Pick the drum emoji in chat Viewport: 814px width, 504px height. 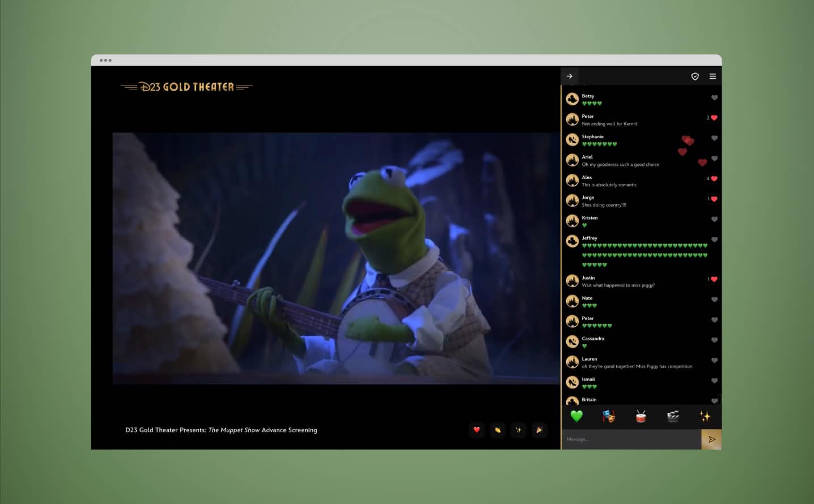click(x=641, y=416)
